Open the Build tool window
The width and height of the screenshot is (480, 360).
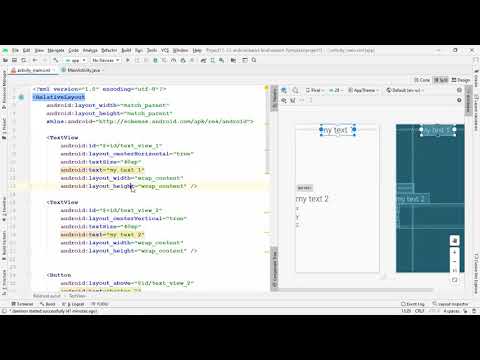pos(48,304)
